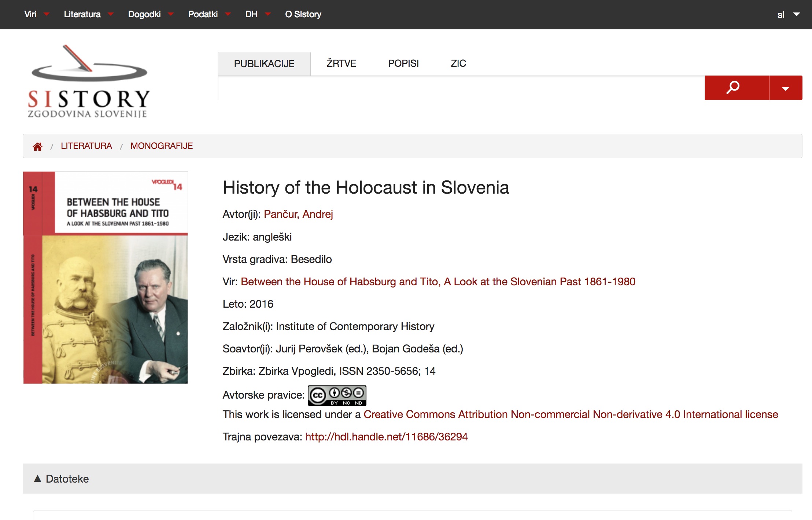Screen dimensions: 812x520
Task: Click inside the publication search field
Action: click(x=458, y=87)
